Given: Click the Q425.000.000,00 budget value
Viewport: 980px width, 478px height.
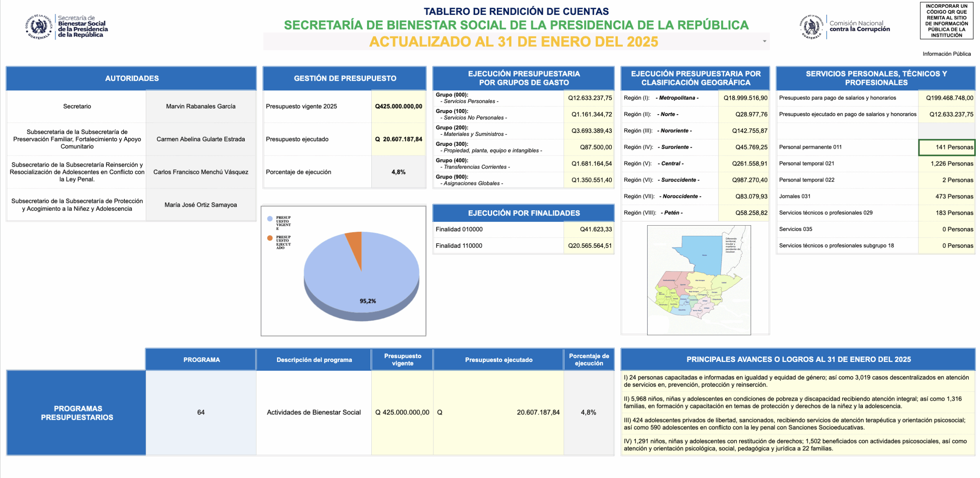Looking at the screenshot, I should pos(398,106).
